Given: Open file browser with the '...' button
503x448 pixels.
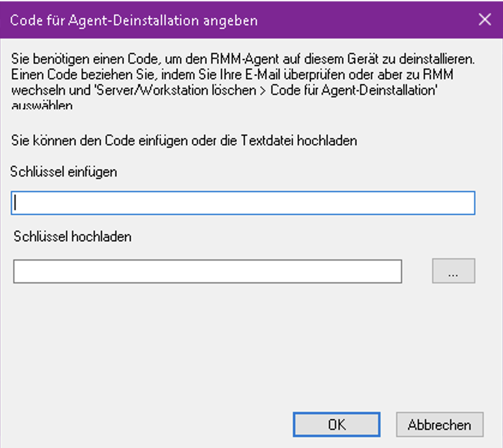Looking at the screenshot, I should pyautogui.click(x=453, y=271).
